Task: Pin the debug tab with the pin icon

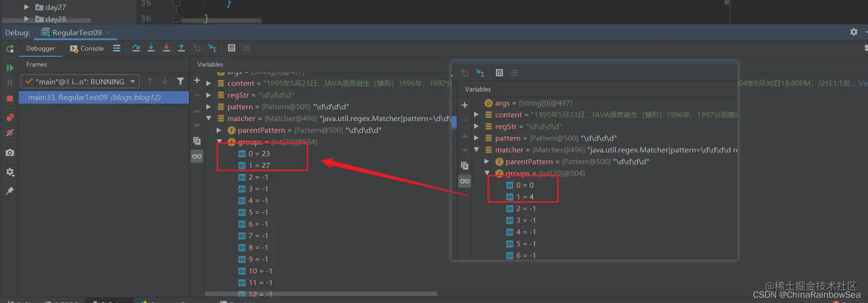Action: coord(10,191)
